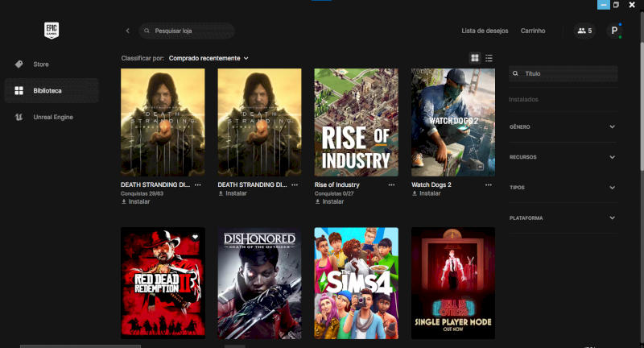Open the profile avatar P menu
This screenshot has height=348, width=644.
[x=614, y=31]
